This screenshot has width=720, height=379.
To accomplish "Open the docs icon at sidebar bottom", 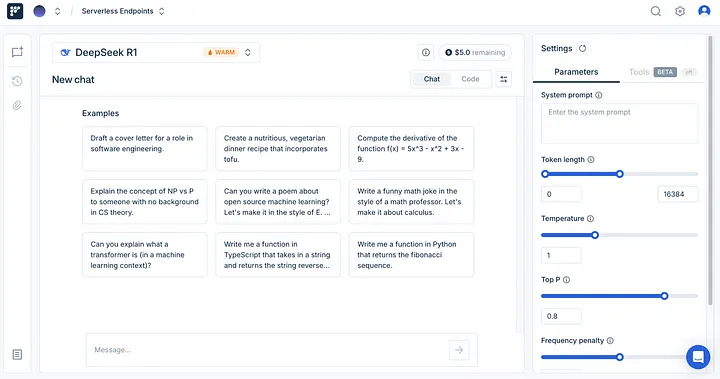I will (17, 355).
